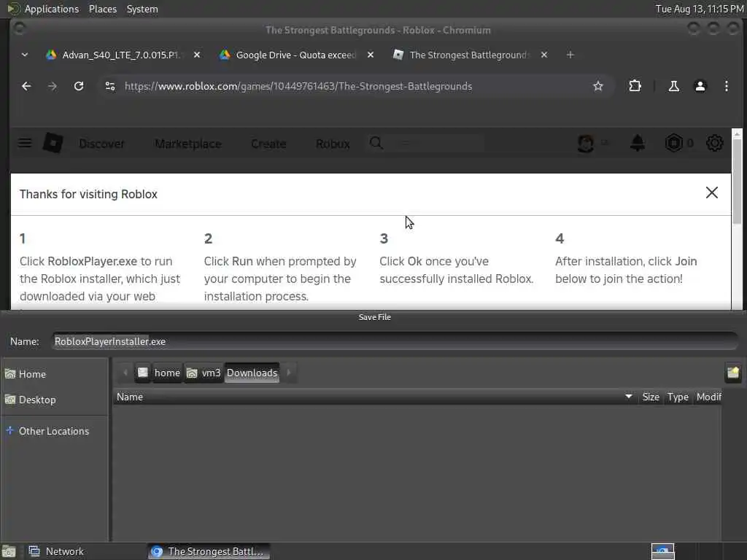Open site information icon beside the URL

110,86
